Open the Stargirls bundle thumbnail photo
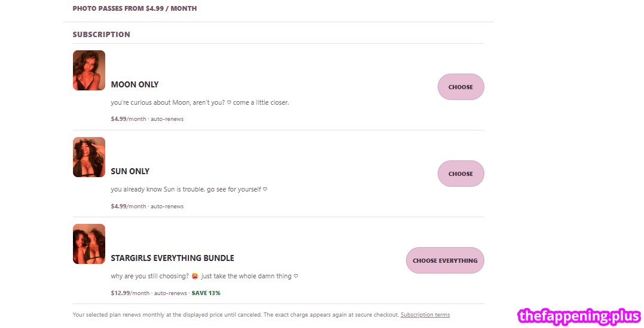Image resolution: width=644 pixels, height=328 pixels. tap(89, 244)
